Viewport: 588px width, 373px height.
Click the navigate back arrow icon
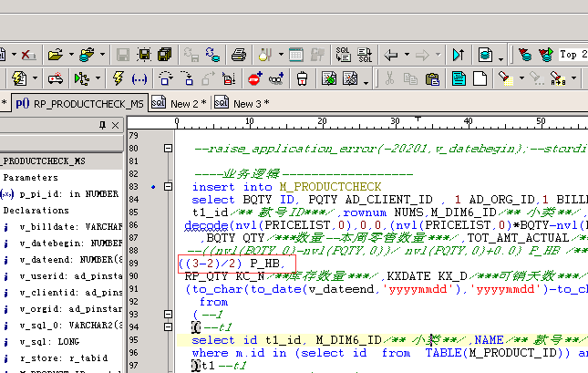[392, 55]
